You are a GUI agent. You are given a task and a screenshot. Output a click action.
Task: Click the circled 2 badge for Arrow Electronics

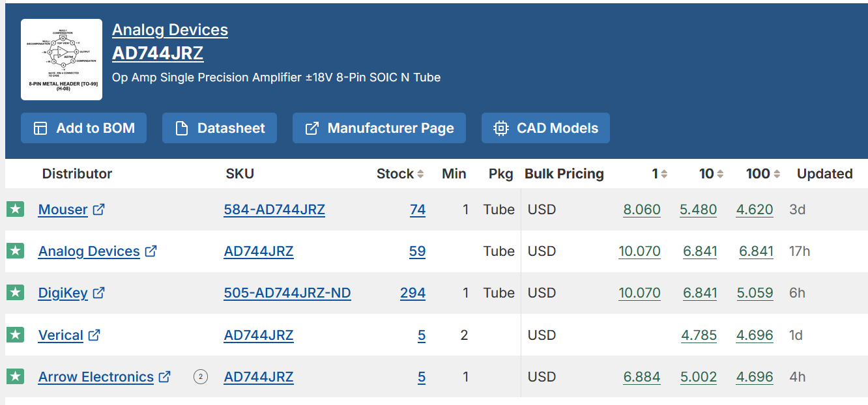[x=201, y=376]
